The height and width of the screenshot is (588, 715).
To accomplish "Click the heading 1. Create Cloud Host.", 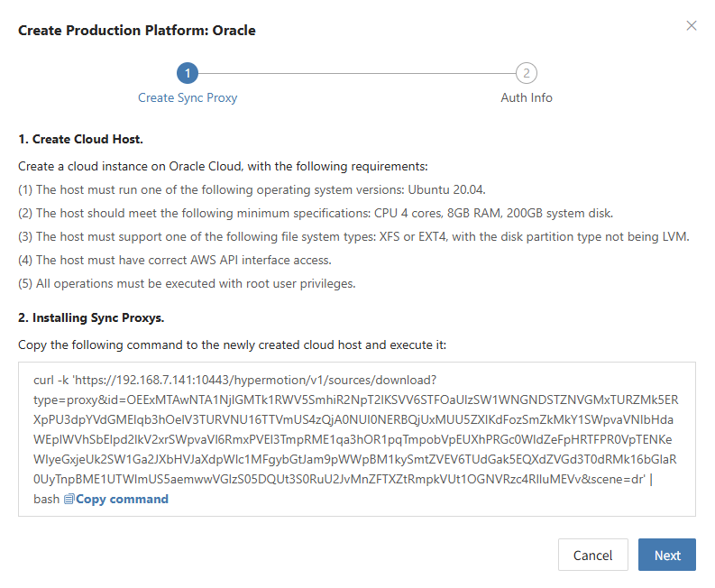I will tap(81, 139).
